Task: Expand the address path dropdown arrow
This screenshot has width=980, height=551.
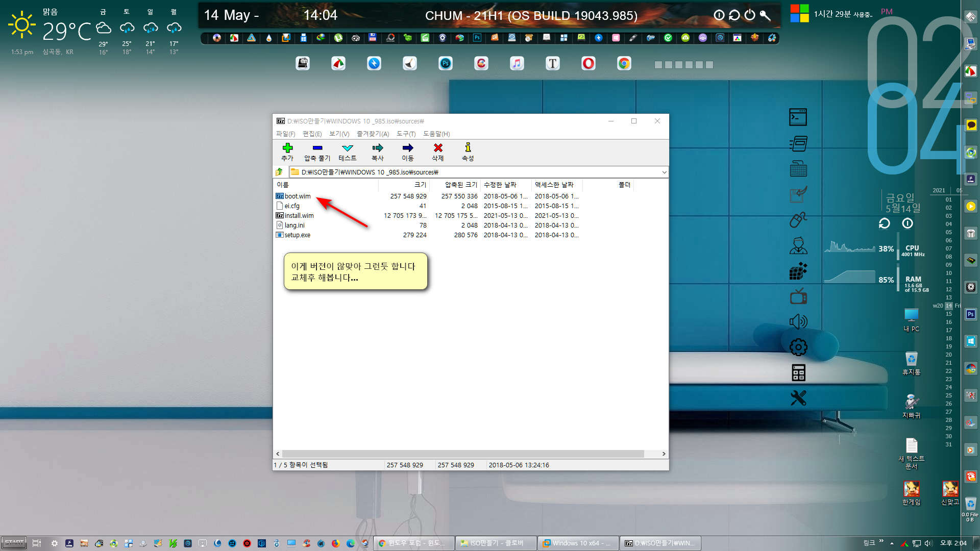Action: 664,172
